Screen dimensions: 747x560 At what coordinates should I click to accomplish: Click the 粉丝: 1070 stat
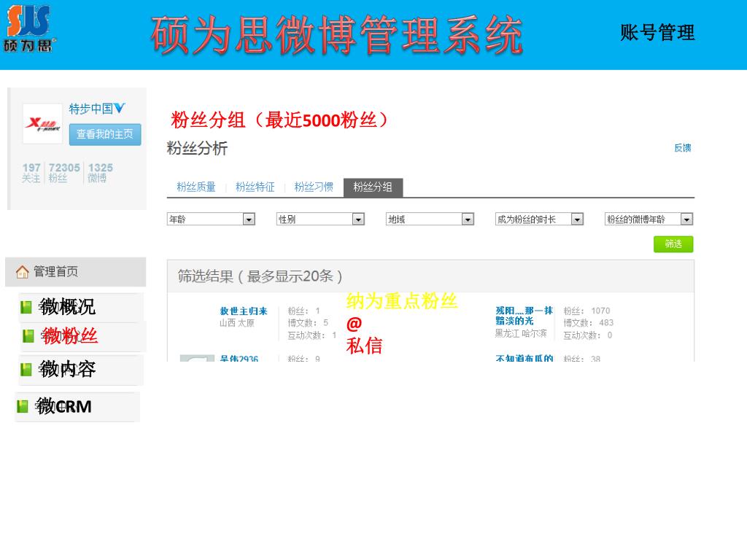click(587, 311)
